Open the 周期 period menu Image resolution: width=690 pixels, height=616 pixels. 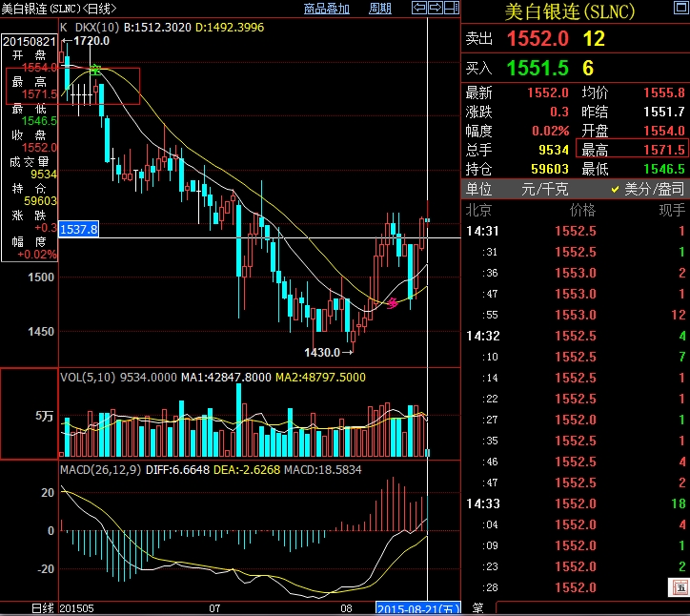pos(380,9)
